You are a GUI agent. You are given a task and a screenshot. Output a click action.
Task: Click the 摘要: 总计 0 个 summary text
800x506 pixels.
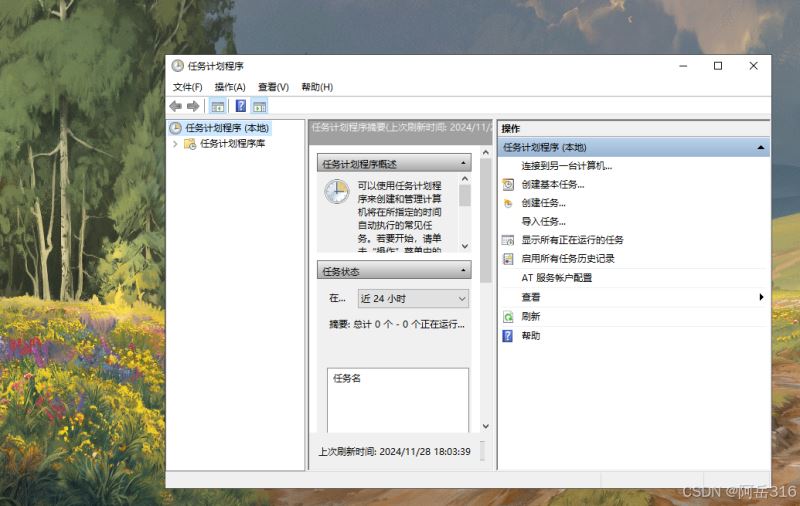(x=397, y=324)
